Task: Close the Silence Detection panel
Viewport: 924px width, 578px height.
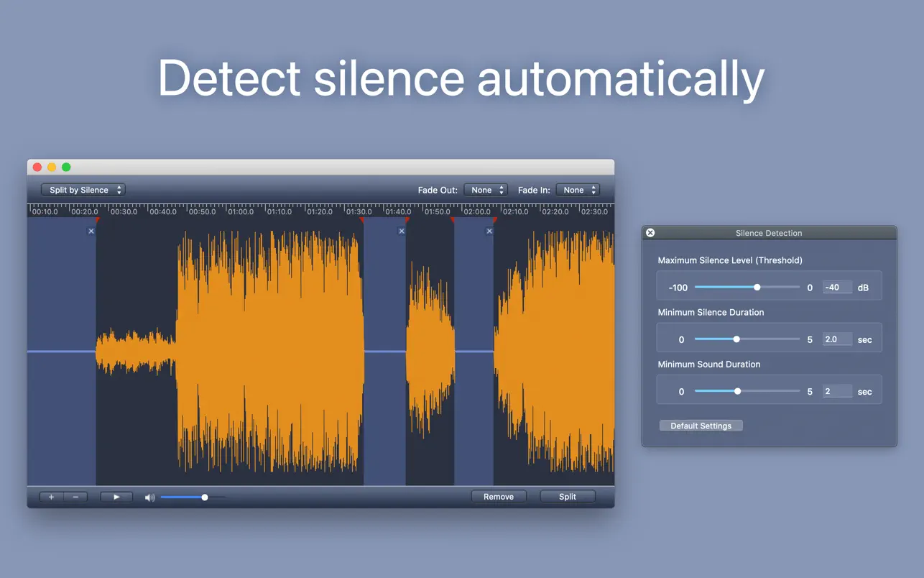Action: (650, 233)
